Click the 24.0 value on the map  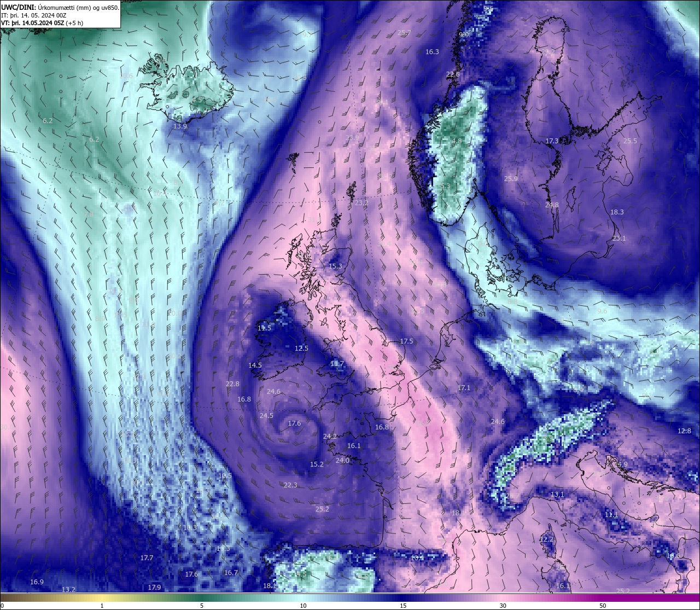click(342, 461)
